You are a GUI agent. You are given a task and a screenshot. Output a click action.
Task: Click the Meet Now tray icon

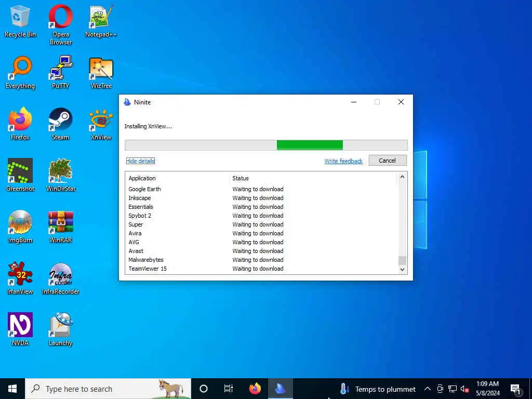tap(440, 389)
